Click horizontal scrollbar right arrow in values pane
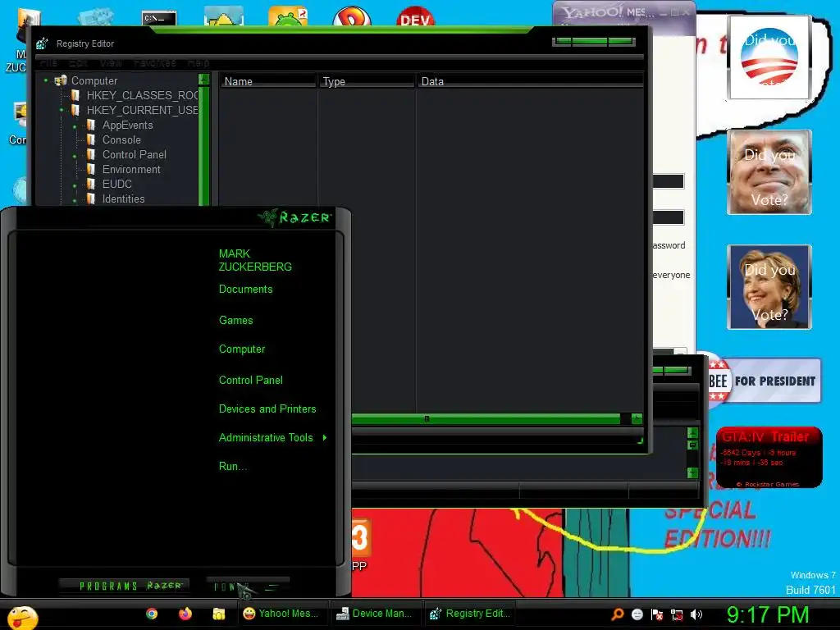840x630 pixels. coord(637,418)
